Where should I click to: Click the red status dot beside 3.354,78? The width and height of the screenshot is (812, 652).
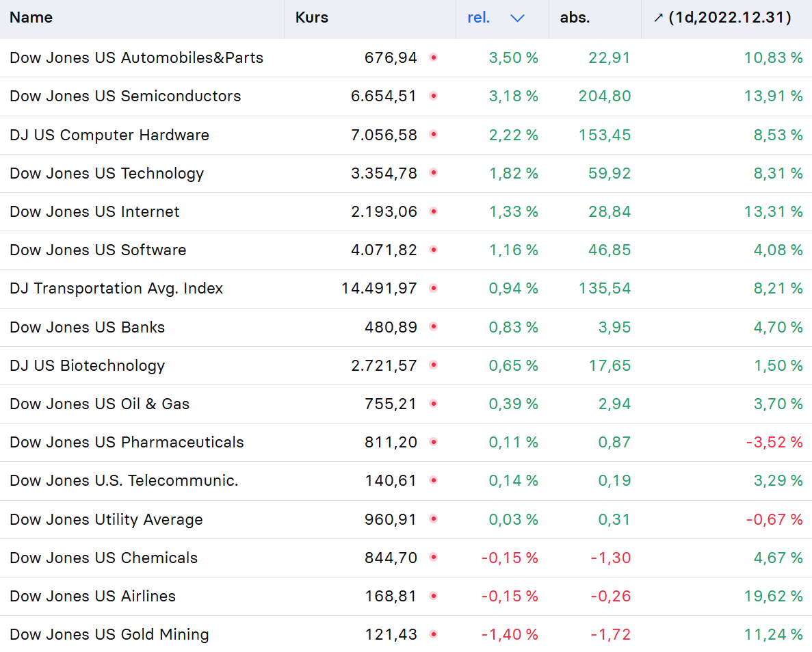coord(434,172)
